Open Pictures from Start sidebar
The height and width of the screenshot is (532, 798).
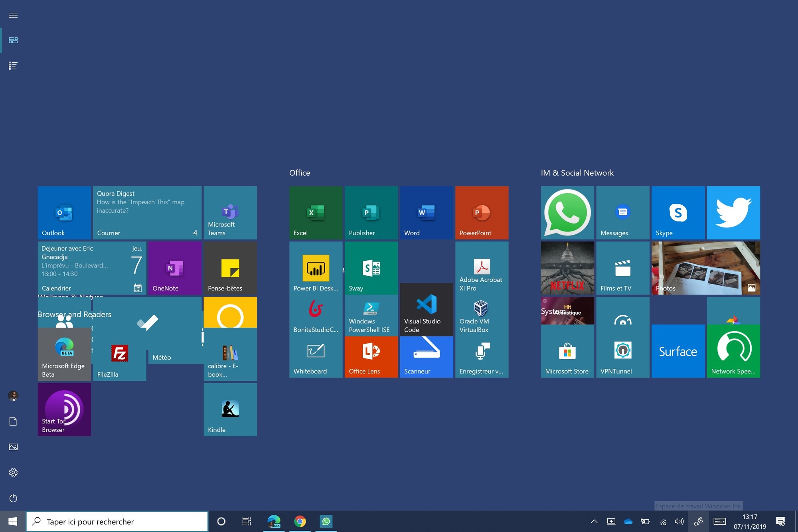(13, 447)
